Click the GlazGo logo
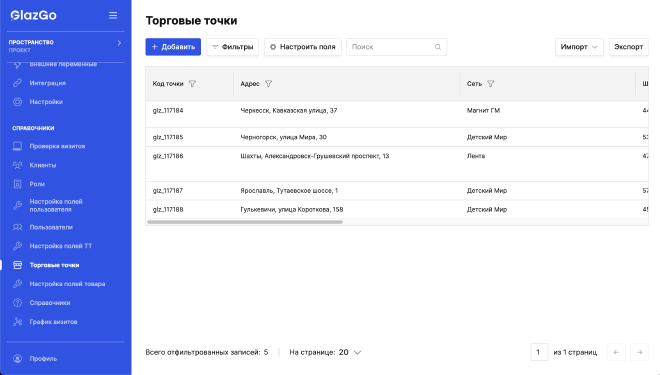The width and height of the screenshot is (660, 375). pos(33,16)
